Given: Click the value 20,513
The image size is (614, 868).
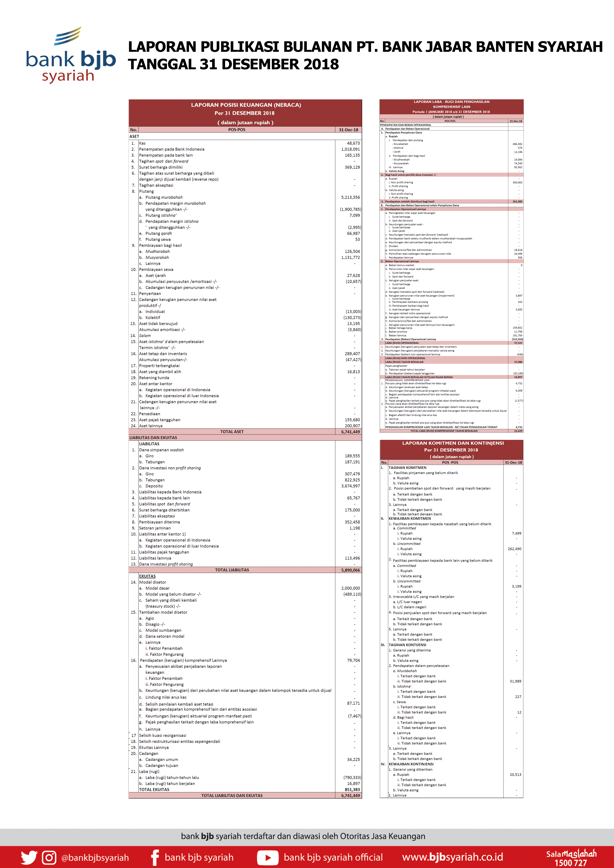Looking at the screenshot, I should coord(515,775).
